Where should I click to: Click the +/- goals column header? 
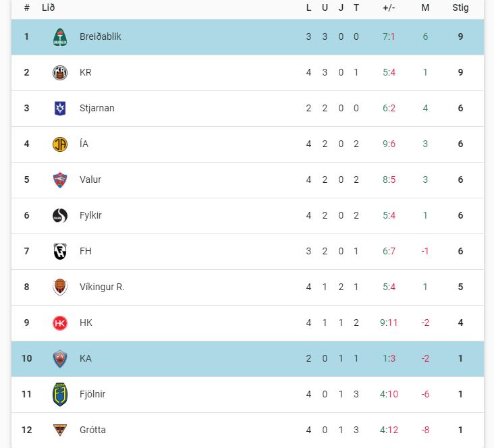[389, 8]
